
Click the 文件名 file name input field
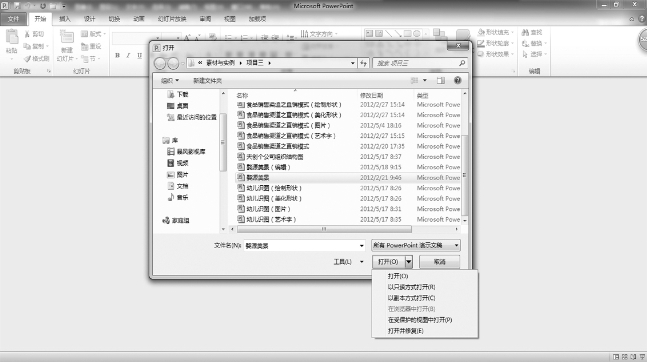coord(301,246)
